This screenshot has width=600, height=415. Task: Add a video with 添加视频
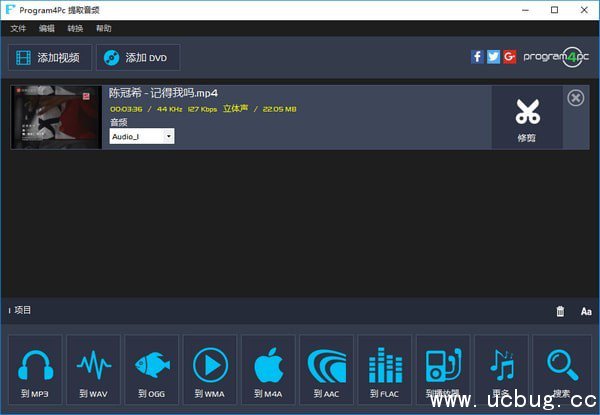click(x=50, y=58)
